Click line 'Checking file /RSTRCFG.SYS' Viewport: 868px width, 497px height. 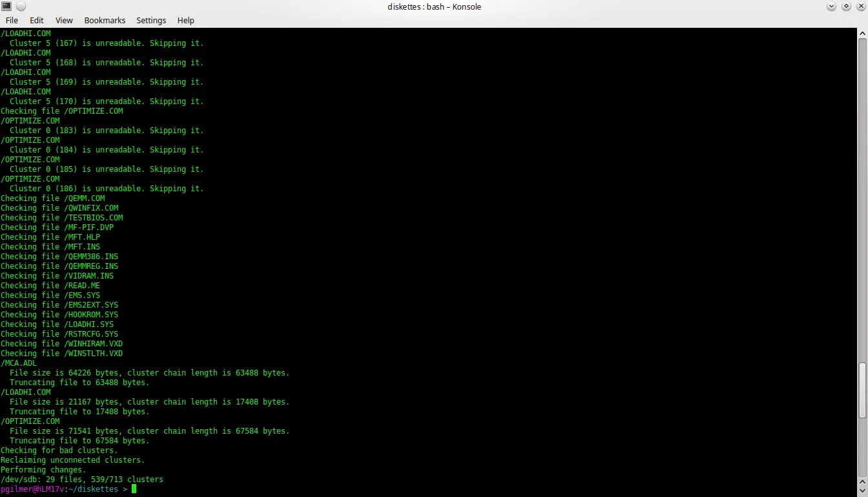tap(59, 334)
